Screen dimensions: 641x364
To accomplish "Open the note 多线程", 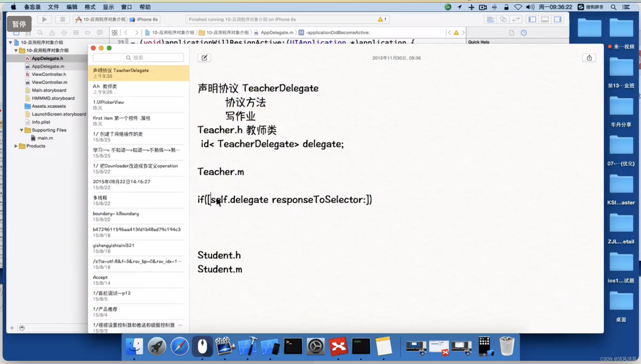I will 138,201.
